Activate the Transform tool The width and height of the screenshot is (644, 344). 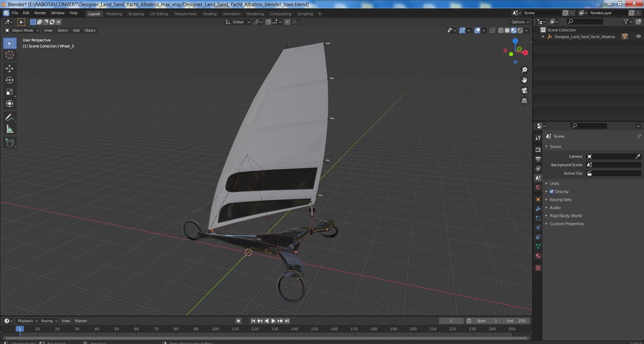pyautogui.click(x=9, y=104)
